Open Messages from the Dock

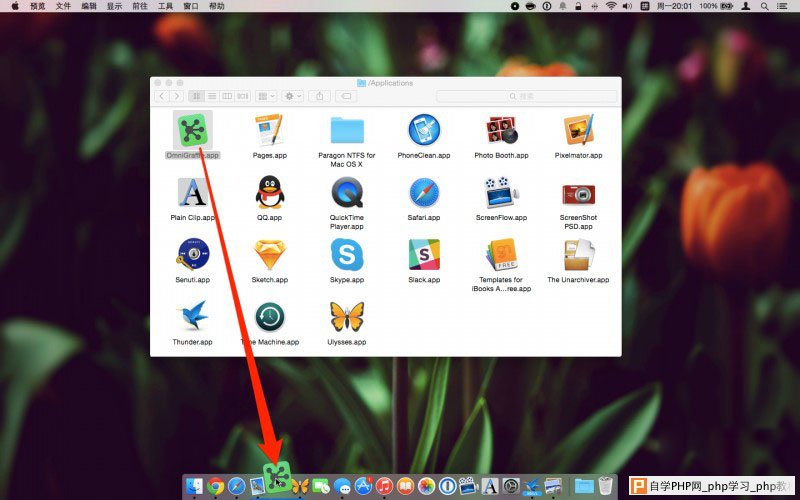pos(342,486)
